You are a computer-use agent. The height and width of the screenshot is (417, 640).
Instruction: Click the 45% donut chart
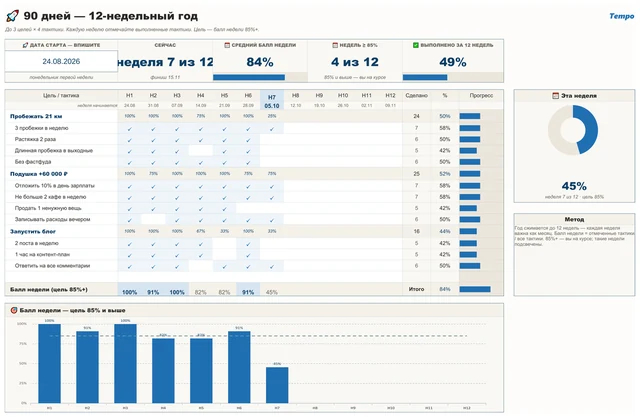click(573, 130)
